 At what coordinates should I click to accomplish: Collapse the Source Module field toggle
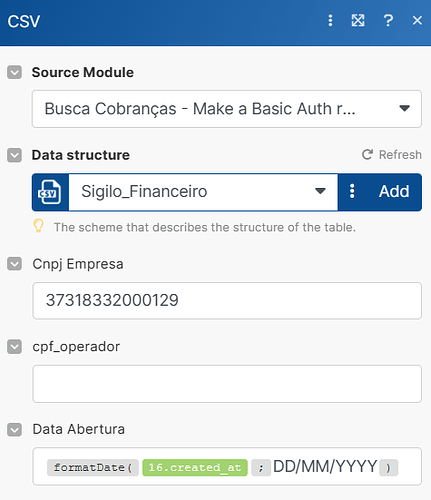(14, 72)
